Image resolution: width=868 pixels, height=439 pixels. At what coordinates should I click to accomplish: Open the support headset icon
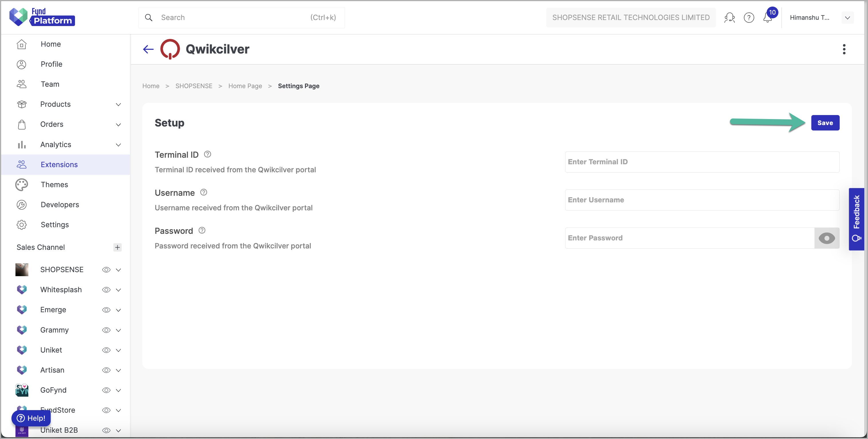pyautogui.click(x=729, y=17)
